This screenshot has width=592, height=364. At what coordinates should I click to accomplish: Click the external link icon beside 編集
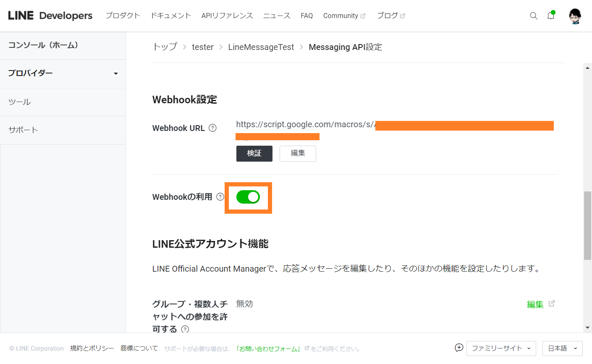[552, 304]
